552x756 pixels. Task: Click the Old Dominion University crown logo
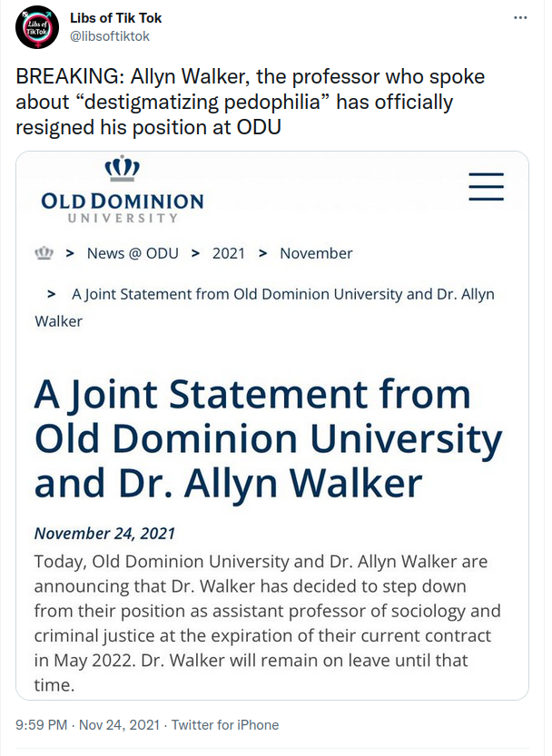click(122, 189)
